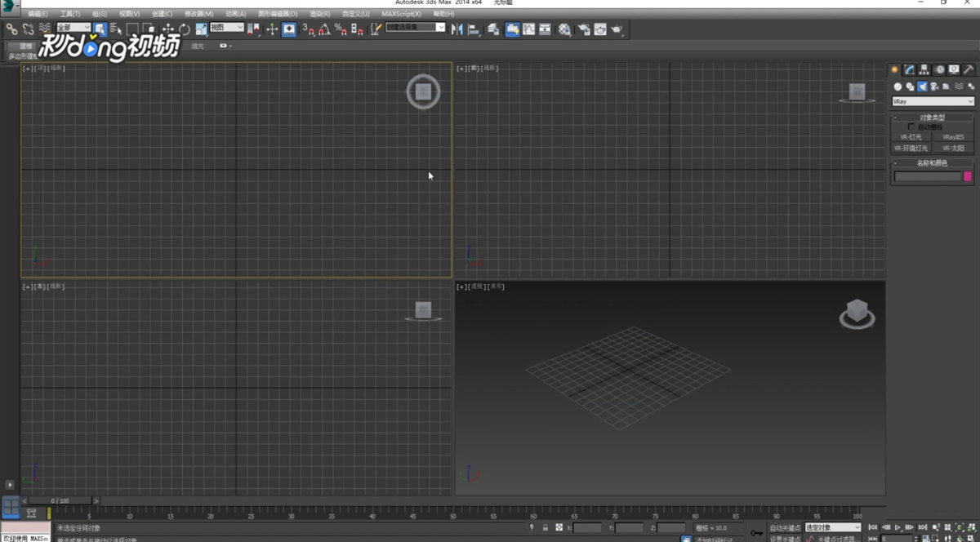This screenshot has height=542, width=980.
Task: Select Geometry category icon
Action: [898, 87]
